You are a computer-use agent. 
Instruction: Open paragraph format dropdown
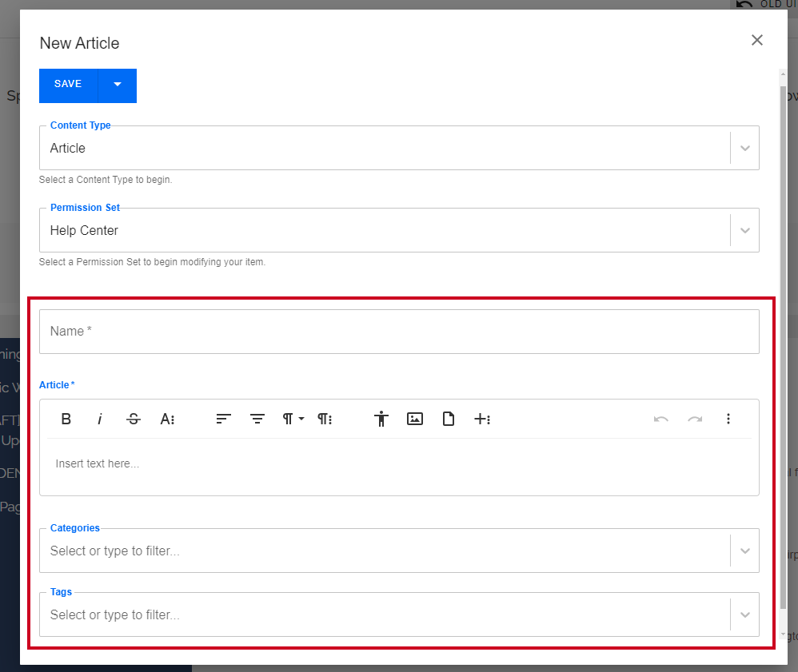[x=293, y=419]
